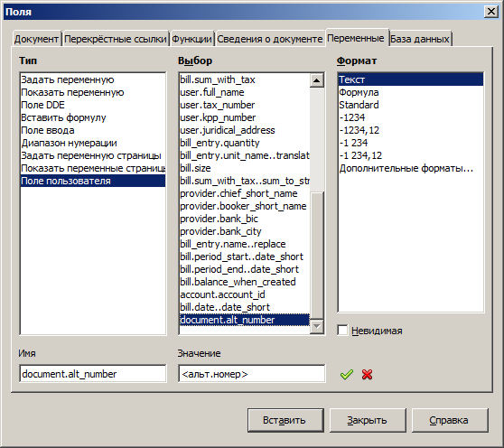Screen dimensions: 504x448
Task: Pick the -1 234,12 number format
Action: 411,155
